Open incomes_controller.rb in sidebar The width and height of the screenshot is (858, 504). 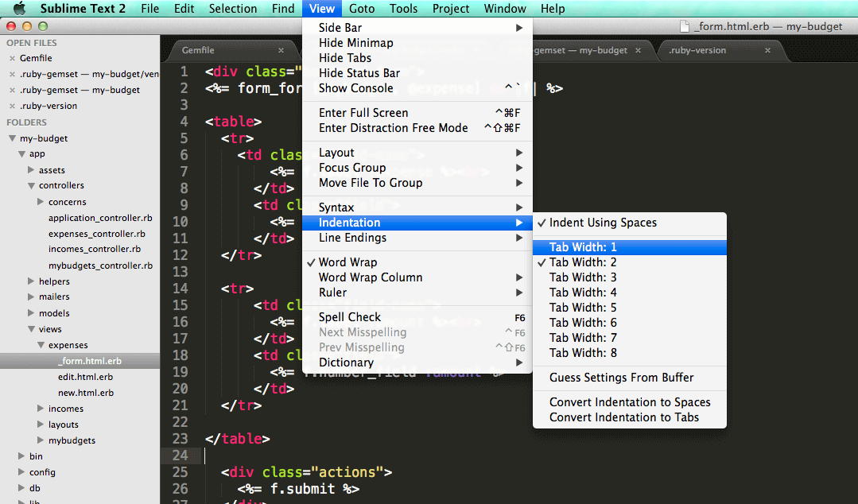pos(95,249)
